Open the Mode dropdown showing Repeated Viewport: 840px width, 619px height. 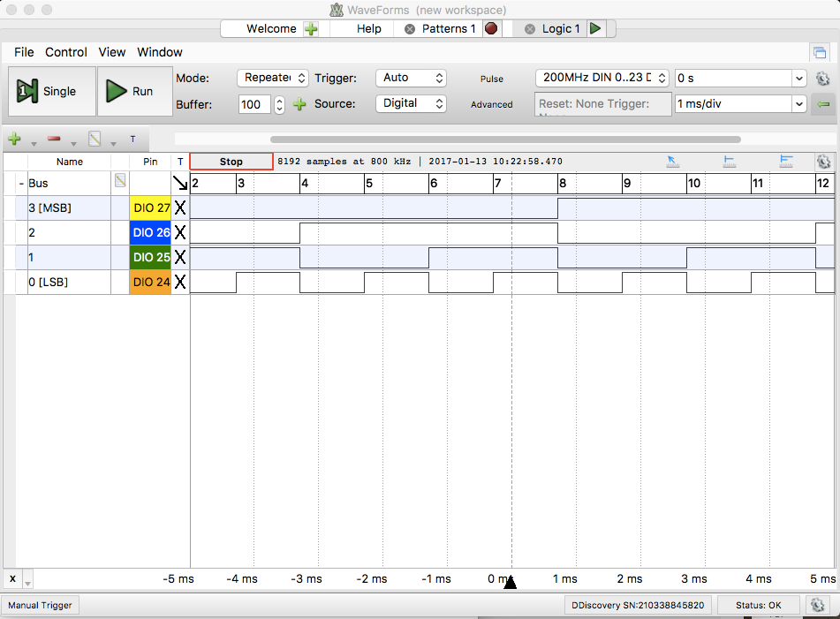click(x=273, y=78)
